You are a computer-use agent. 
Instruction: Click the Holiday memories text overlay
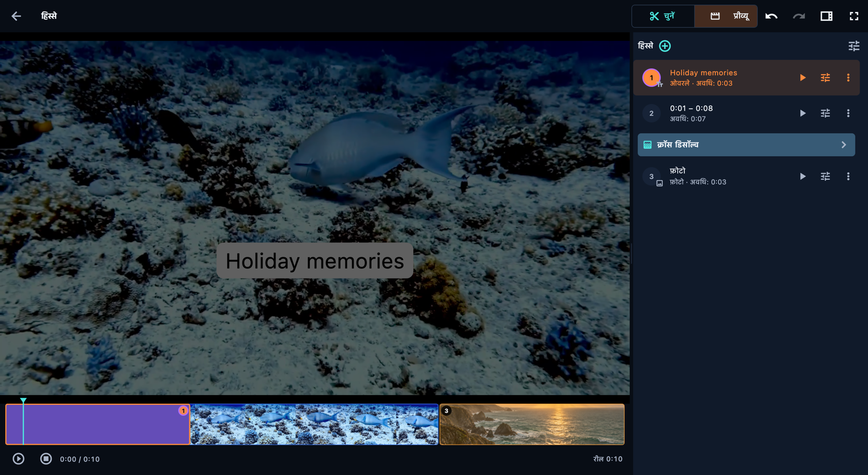[315, 261]
